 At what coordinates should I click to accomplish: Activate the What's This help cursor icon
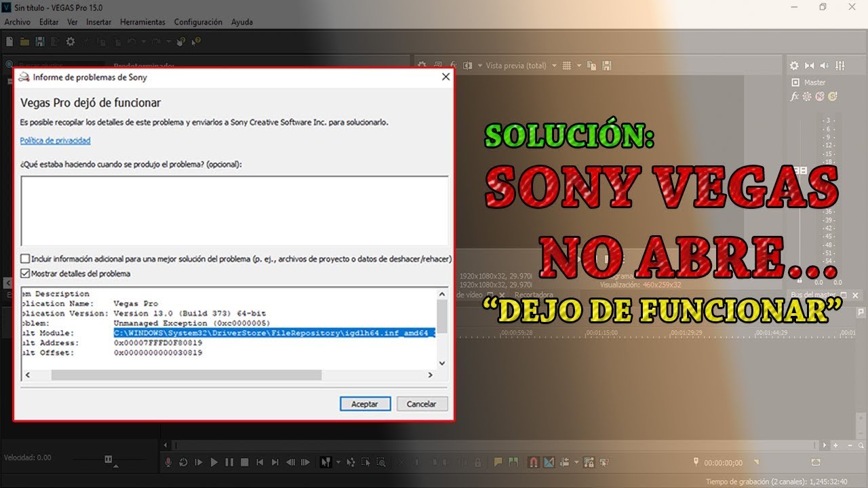point(196,41)
